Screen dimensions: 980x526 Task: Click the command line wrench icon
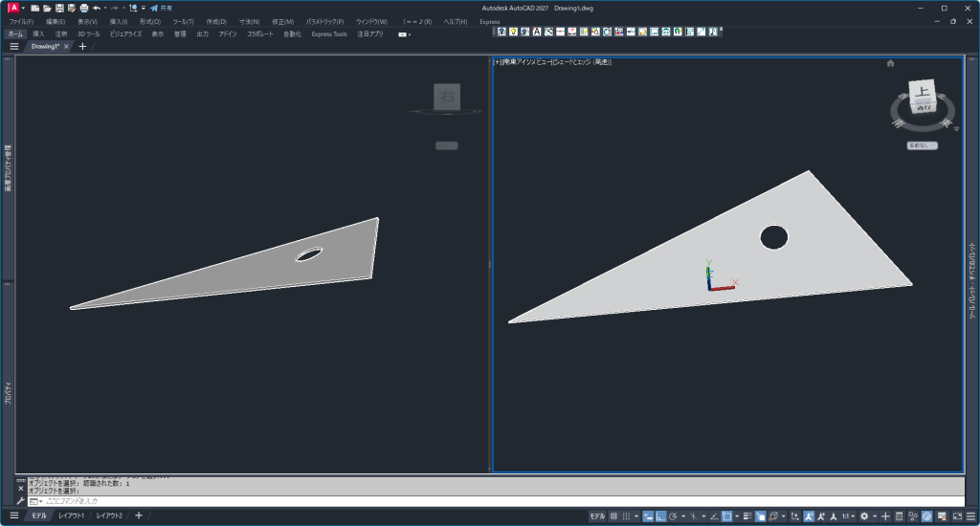pos(21,501)
